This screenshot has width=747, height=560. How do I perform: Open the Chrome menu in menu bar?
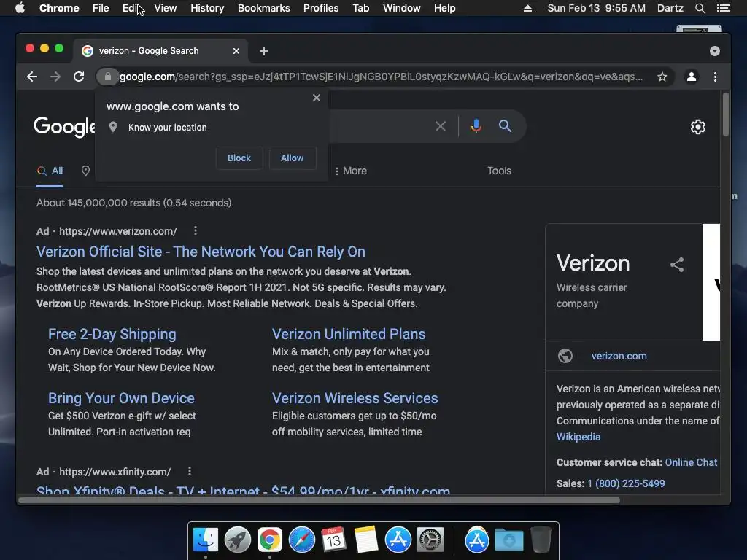(x=59, y=8)
